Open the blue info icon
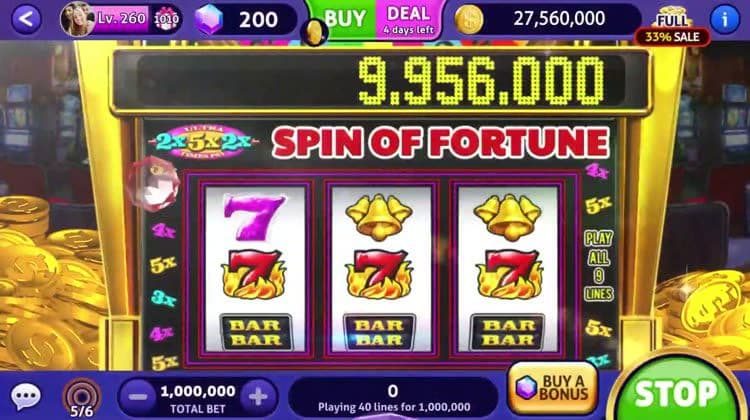The width and height of the screenshot is (750, 420). 725,20
